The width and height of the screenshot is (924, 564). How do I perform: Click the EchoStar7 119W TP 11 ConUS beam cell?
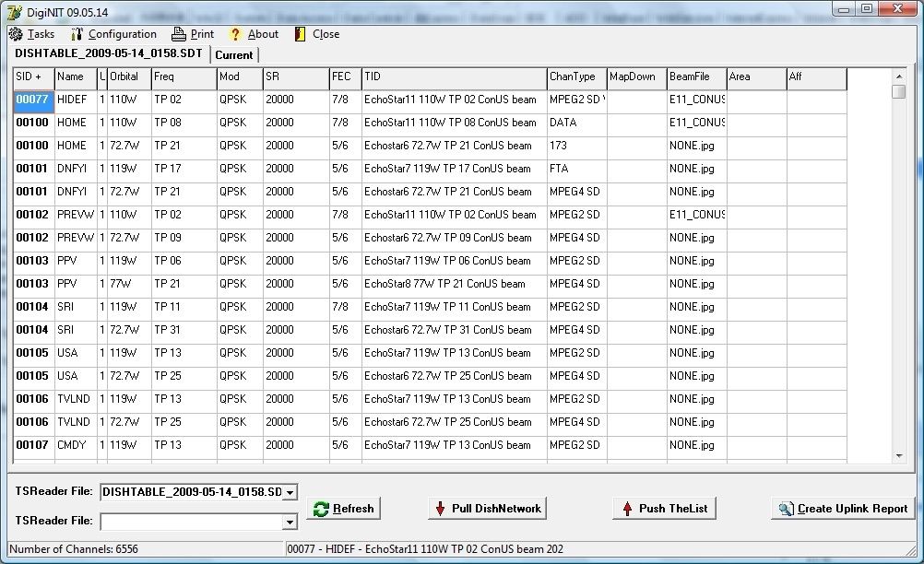(455, 307)
